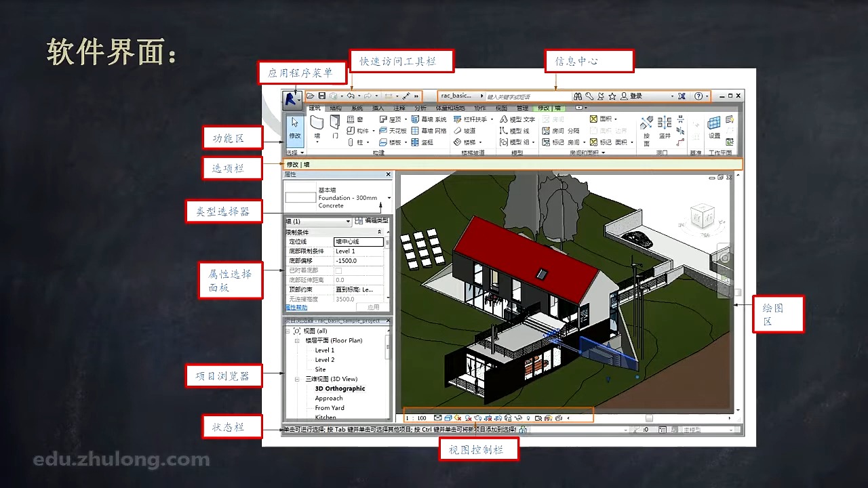Image resolution: width=868 pixels, height=488 pixels.
Task: Click the keyword search input field
Action: (x=528, y=96)
